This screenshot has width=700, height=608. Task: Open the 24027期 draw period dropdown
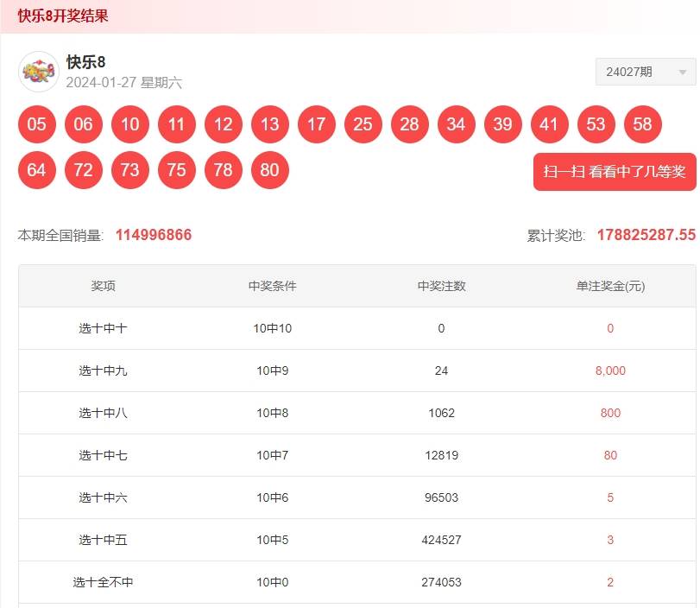pyautogui.click(x=645, y=72)
